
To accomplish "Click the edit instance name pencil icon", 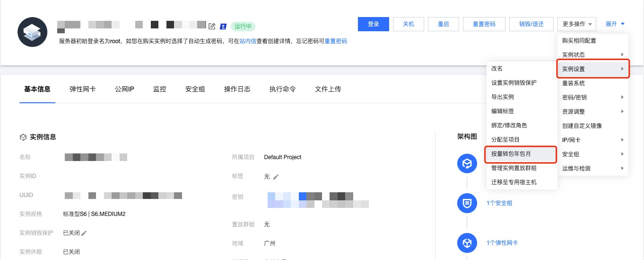I will coord(212,26).
